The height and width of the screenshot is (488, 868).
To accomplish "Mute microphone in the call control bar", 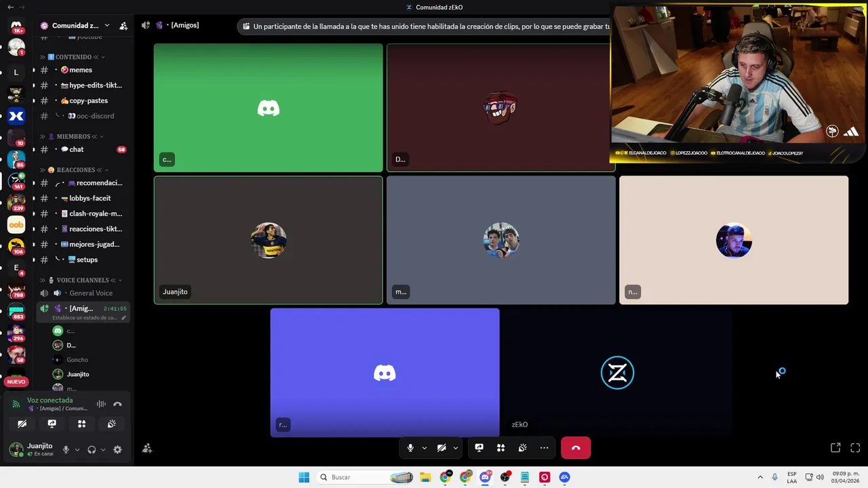I will point(410,448).
